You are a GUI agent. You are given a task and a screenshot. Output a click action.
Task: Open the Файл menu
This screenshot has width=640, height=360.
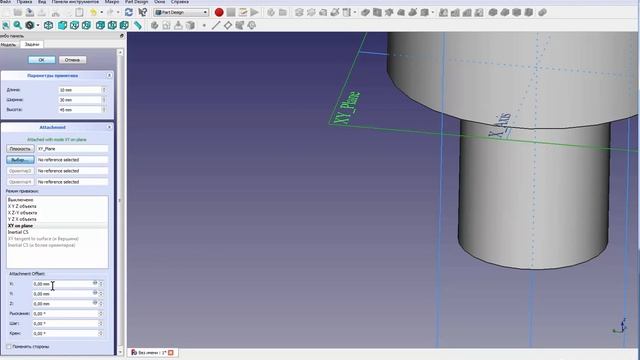(x=5, y=2)
